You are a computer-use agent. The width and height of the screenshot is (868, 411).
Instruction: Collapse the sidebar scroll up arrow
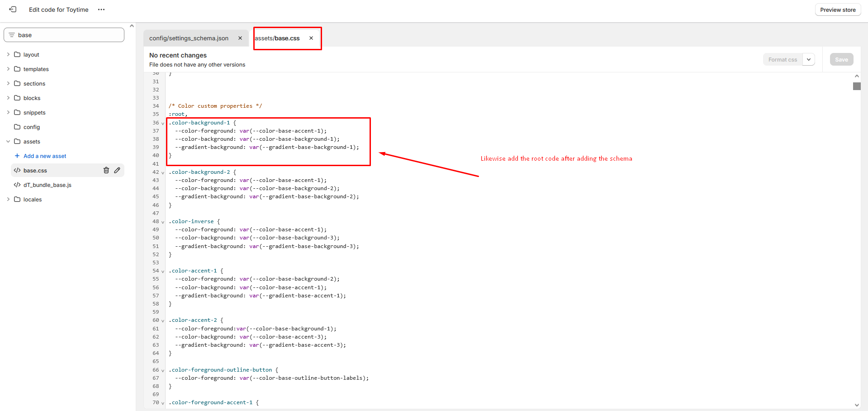tap(132, 26)
